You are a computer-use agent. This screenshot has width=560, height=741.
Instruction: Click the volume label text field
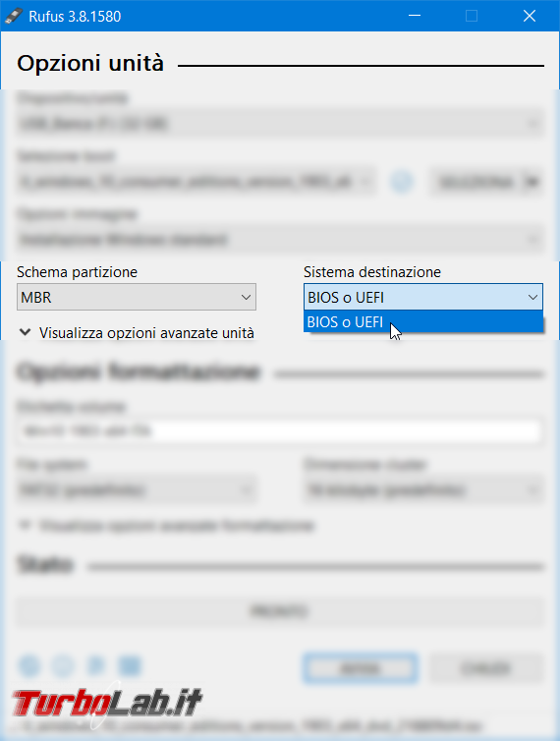point(280,431)
